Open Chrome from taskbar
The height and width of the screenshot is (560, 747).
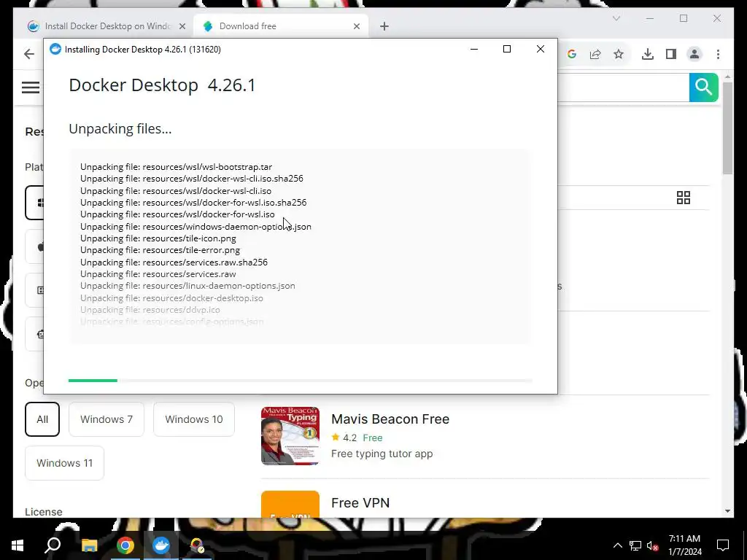pos(125,545)
